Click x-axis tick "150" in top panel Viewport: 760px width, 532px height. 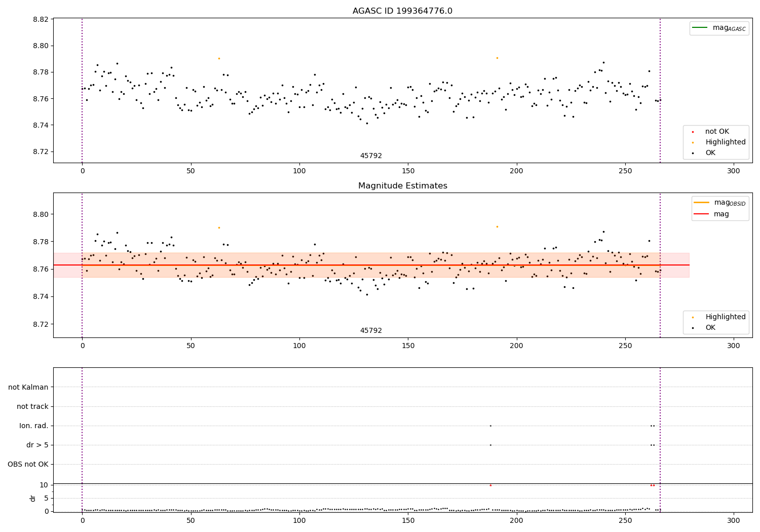pos(408,171)
